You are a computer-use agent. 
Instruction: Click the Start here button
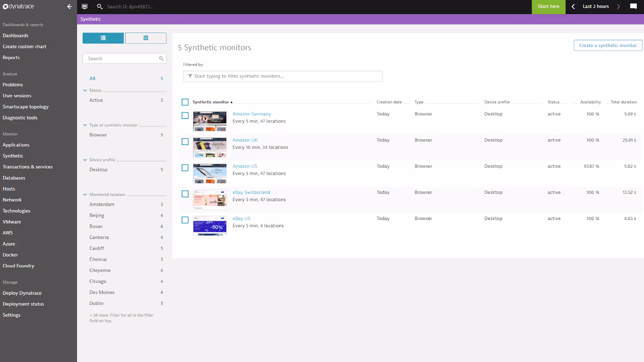click(549, 7)
